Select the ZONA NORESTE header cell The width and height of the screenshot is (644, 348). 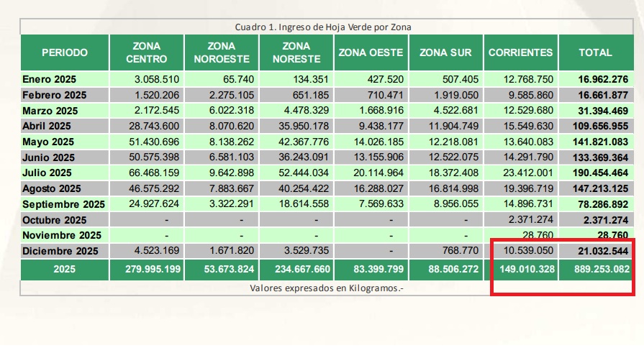[x=296, y=52]
